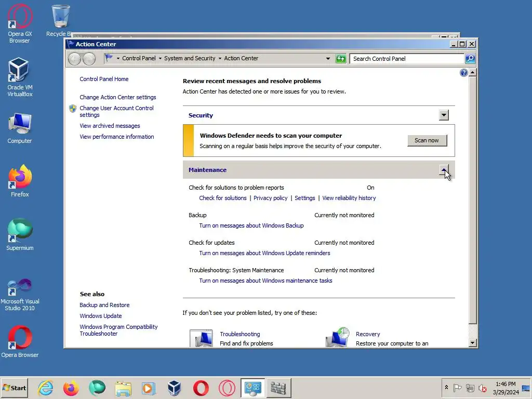Open the Recovery link
The image size is (532, 399).
pos(368,334)
